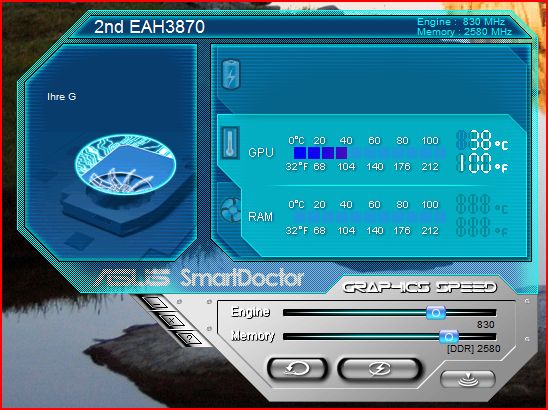Click the 'Ihre G' message text
The image size is (548, 410).
tap(62, 97)
